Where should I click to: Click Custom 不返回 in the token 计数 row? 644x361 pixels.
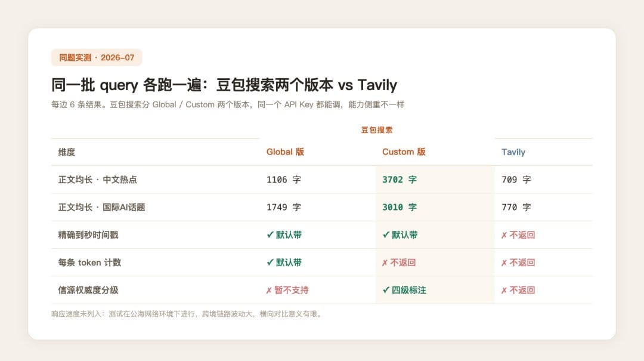[399, 263]
